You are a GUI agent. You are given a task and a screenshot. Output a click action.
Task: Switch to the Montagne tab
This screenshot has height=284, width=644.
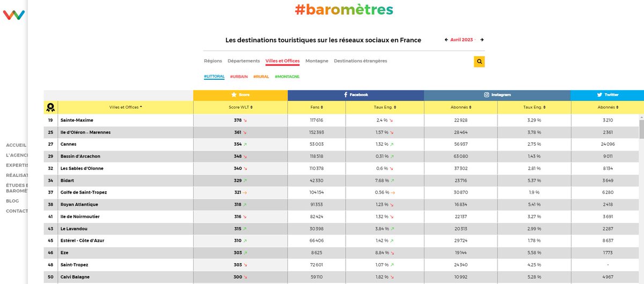tap(317, 61)
